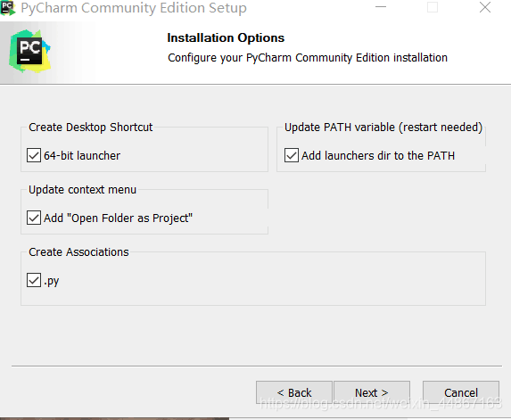The image size is (511, 420).
Task: Click the Next > button
Action: [372, 392]
